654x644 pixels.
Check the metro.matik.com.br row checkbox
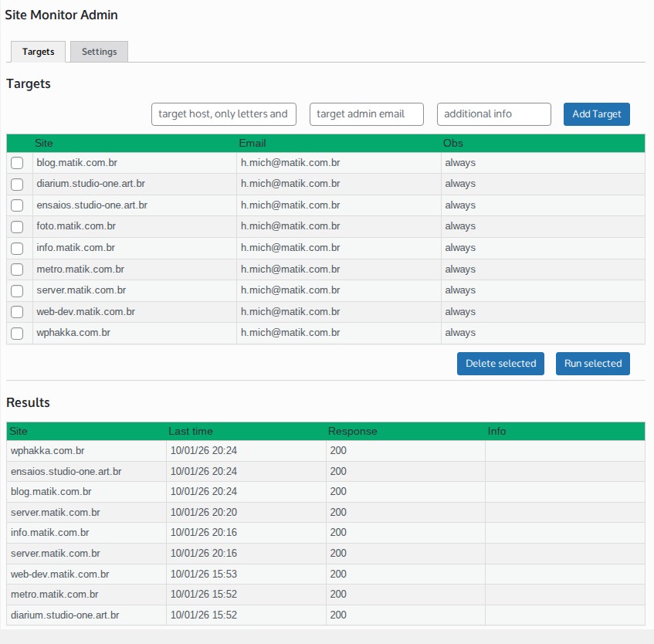pyautogui.click(x=17, y=269)
